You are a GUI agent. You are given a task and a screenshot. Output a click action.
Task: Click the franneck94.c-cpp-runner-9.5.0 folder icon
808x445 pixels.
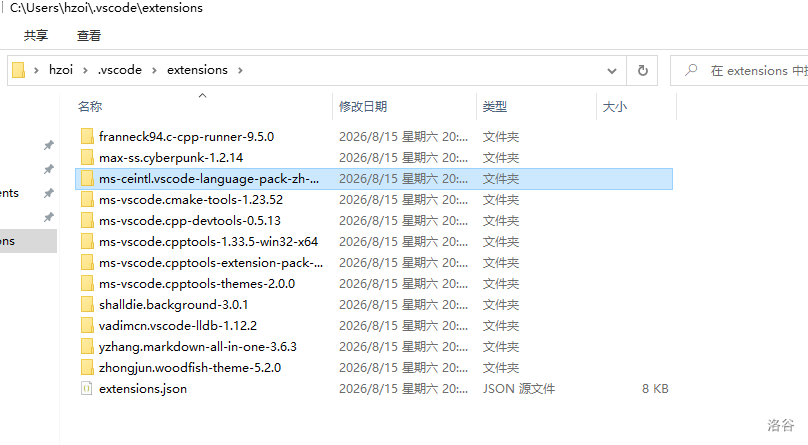87,136
